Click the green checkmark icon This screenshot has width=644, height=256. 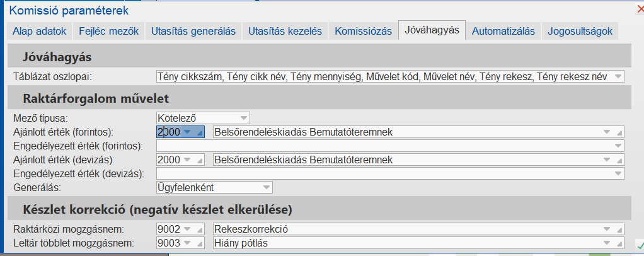(640, 245)
